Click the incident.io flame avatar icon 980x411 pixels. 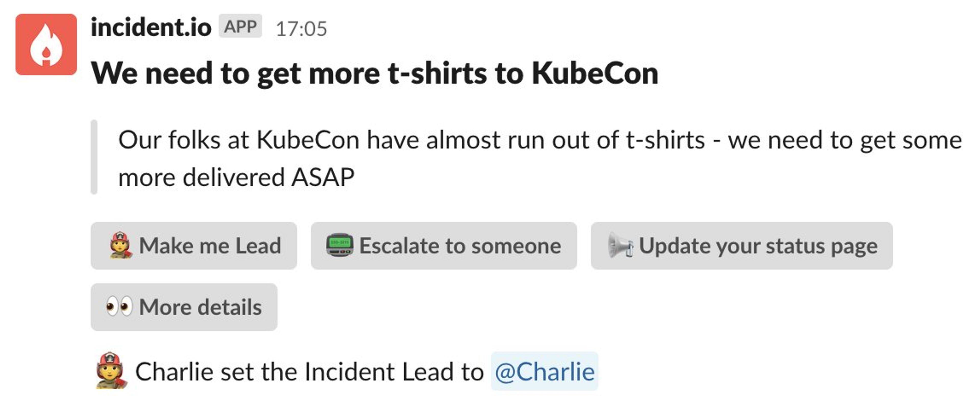(46, 44)
